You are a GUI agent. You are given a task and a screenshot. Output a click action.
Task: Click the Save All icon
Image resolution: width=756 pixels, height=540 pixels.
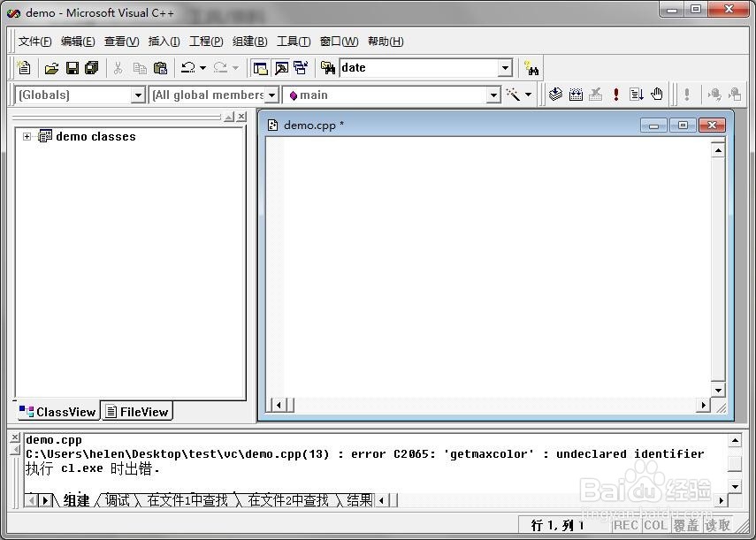coord(92,68)
